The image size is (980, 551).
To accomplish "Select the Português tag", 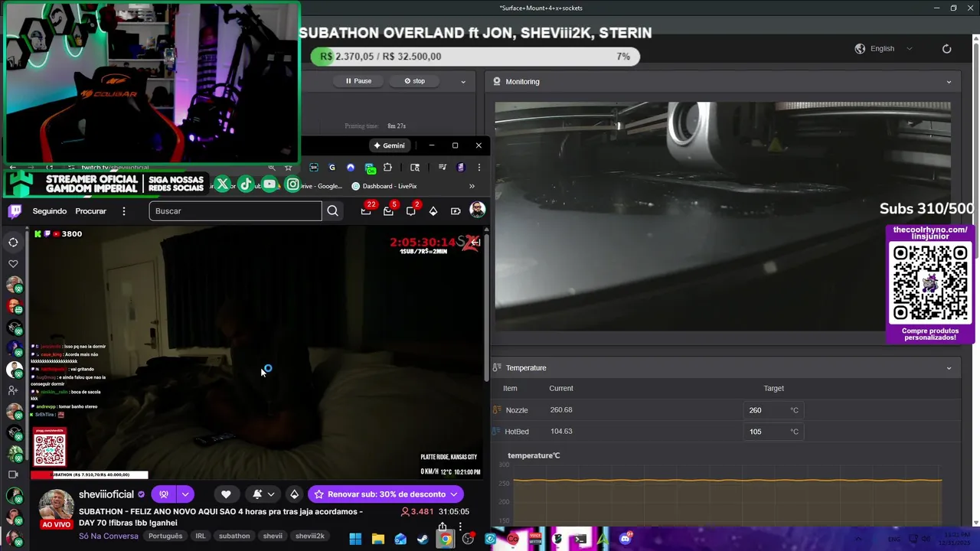I will pos(165,536).
